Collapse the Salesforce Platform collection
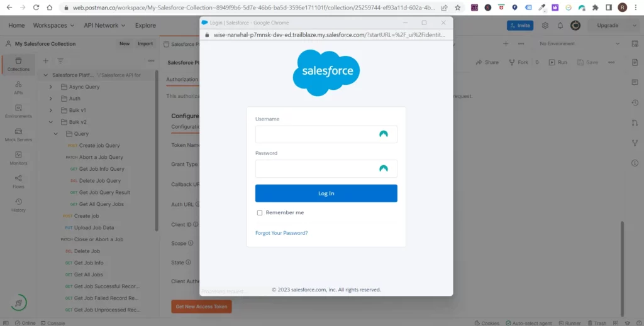644x326 pixels. pos(45,75)
